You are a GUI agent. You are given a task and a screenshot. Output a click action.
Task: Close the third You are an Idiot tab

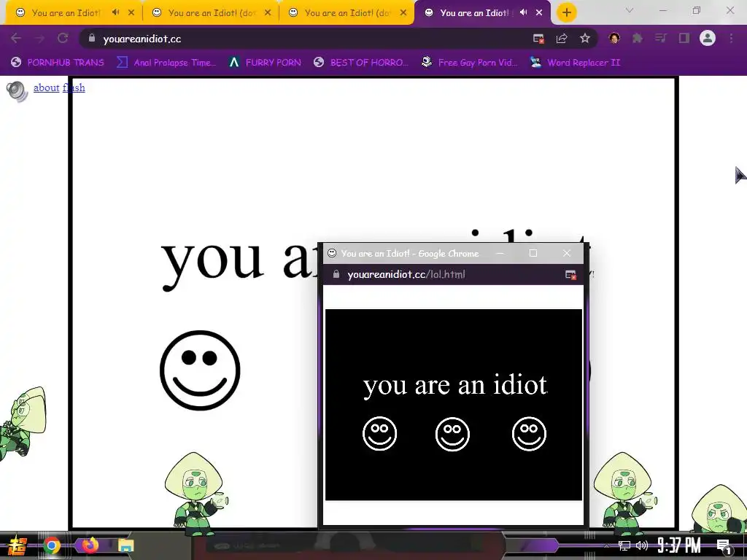point(403,13)
